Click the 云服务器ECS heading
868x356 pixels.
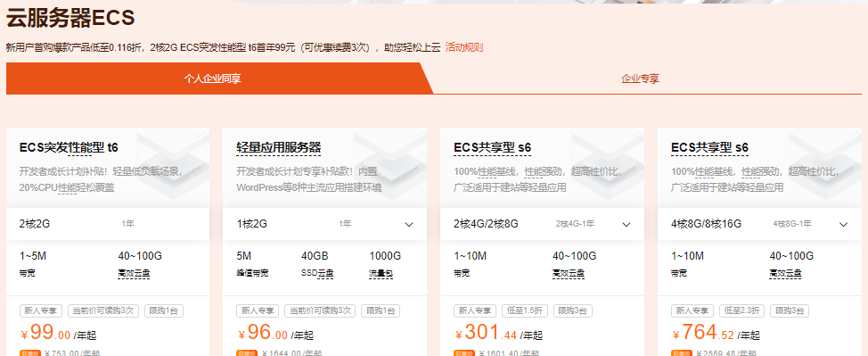70,19
